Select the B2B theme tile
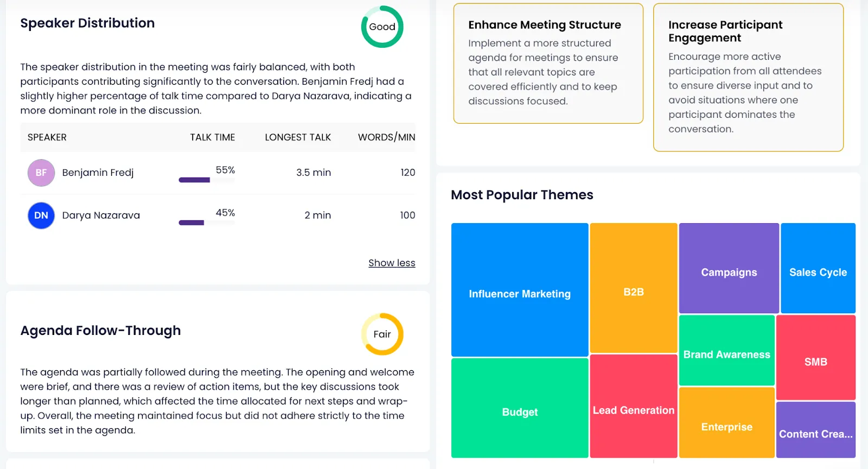This screenshot has width=868, height=469. [x=633, y=288]
